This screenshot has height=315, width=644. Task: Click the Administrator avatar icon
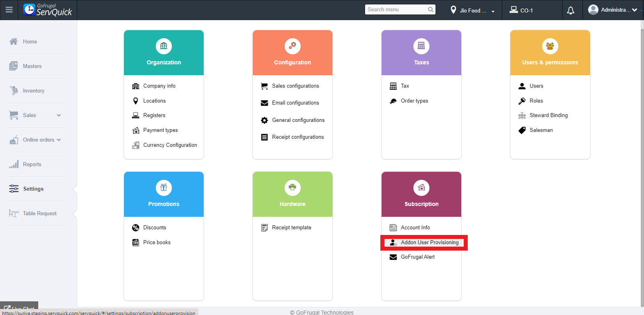(593, 10)
